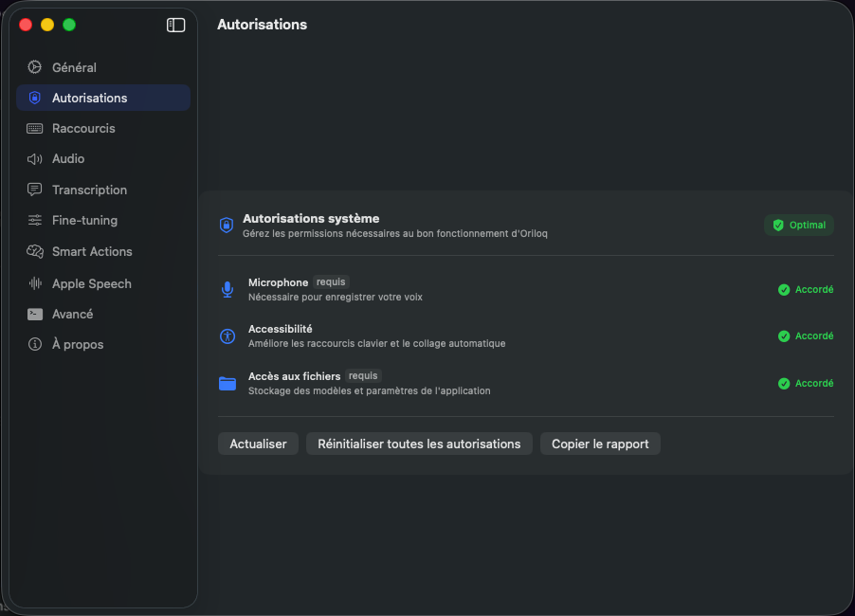
Task: Toggle the sidebar visibility icon
Action: point(175,25)
